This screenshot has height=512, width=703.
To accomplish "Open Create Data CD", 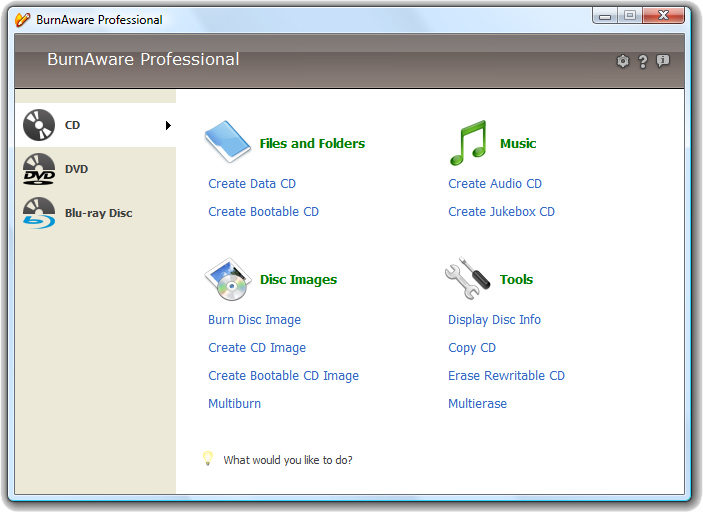I will coord(252,184).
